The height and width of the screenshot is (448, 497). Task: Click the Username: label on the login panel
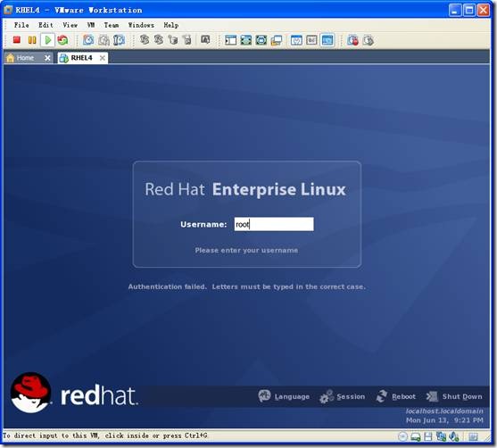[x=203, y=224]
